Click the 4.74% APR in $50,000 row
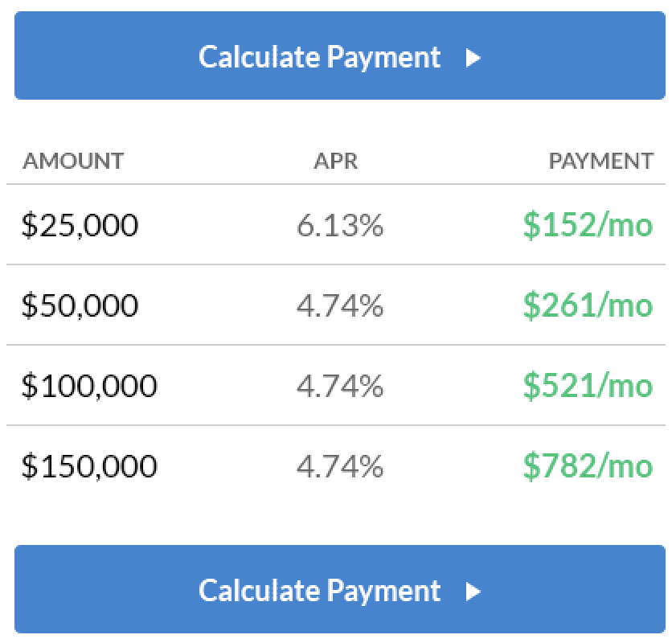This screenshot has height=643, width=672. [x=339, y=305]
